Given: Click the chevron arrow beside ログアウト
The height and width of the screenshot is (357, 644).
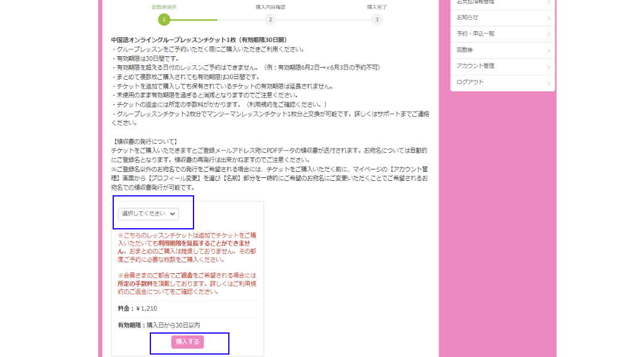Looking at the screenshot, I should pos(548,83).
